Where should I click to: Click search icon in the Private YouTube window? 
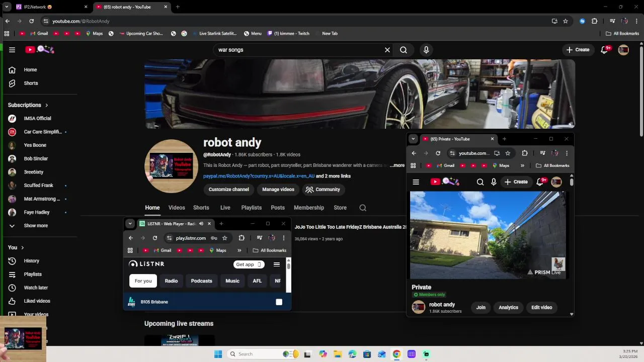click(480, 182)
